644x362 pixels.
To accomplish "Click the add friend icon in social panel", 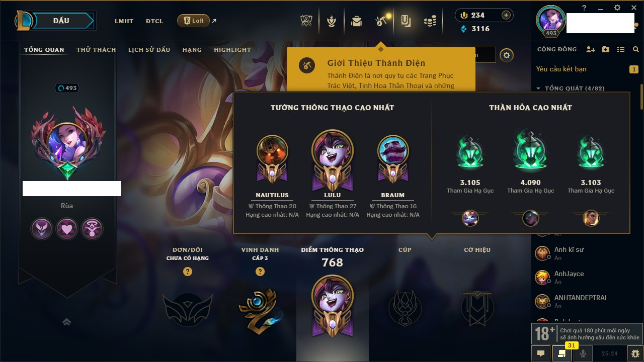I will coord(591,49).
